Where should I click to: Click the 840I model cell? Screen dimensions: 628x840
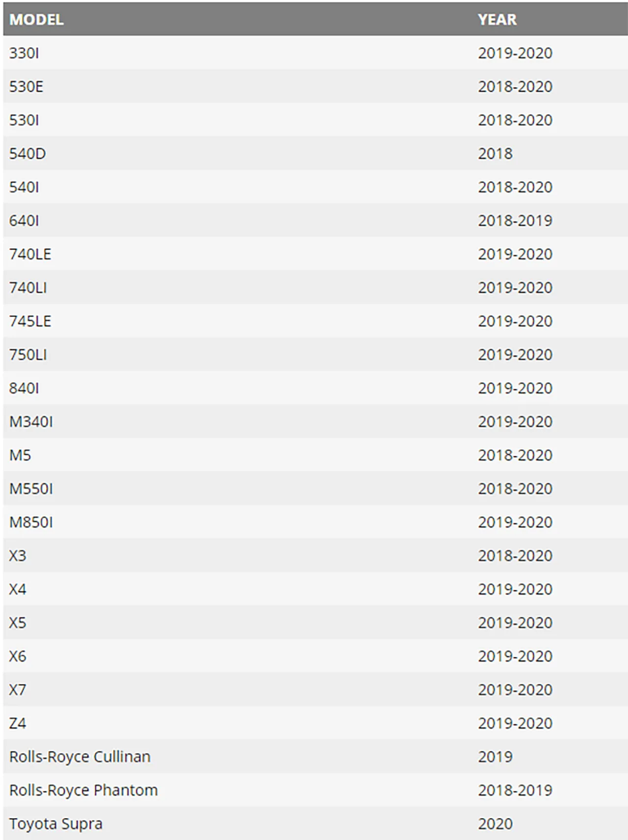24,388
